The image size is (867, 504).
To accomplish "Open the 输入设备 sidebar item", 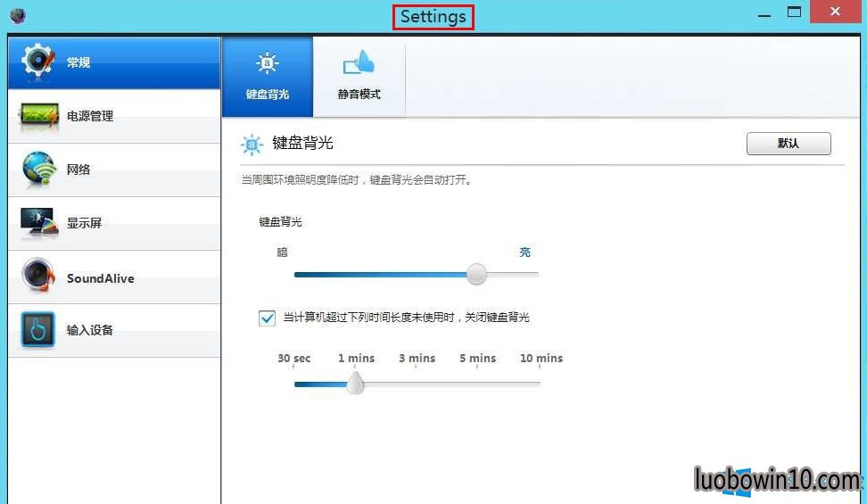I will [114, 330].
